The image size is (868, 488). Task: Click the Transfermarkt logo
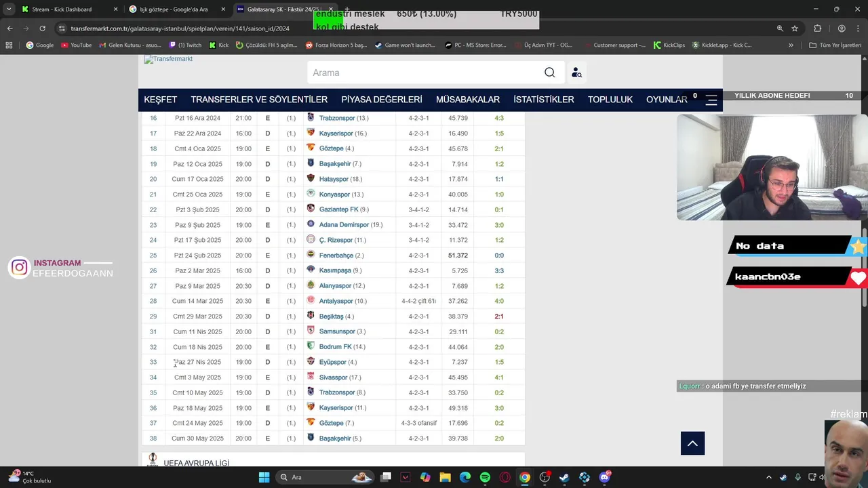(x=168, y=59)
